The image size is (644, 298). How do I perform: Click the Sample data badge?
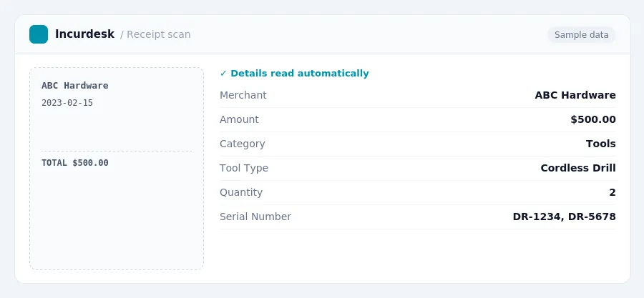581,35
